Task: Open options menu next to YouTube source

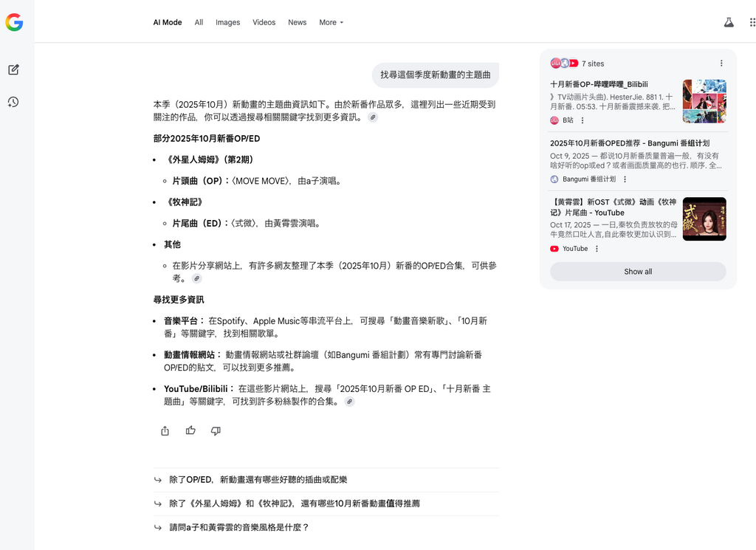Action: (x=597, y=249)
